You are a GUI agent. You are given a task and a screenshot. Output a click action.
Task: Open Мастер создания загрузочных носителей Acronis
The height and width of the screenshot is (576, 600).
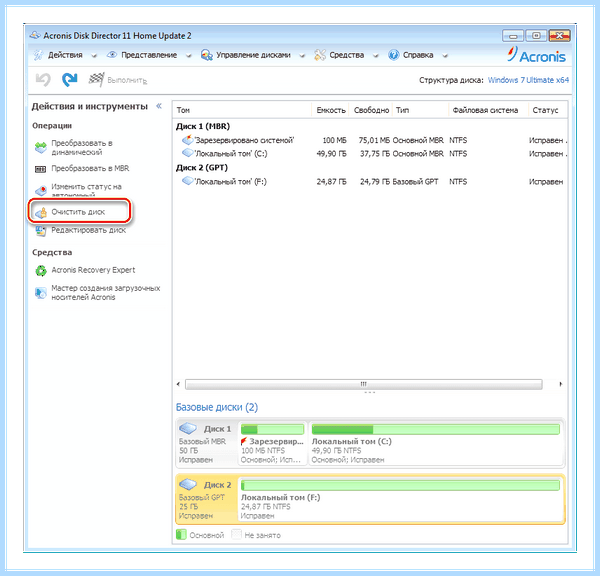(x=106, y=292)
